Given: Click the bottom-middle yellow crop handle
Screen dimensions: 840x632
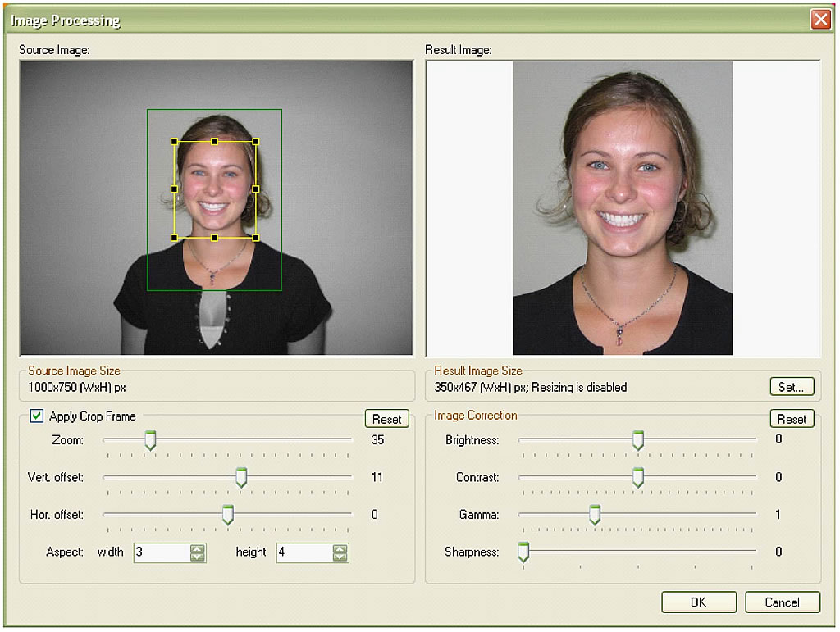Looking at the screenshot, I should 215,238.
